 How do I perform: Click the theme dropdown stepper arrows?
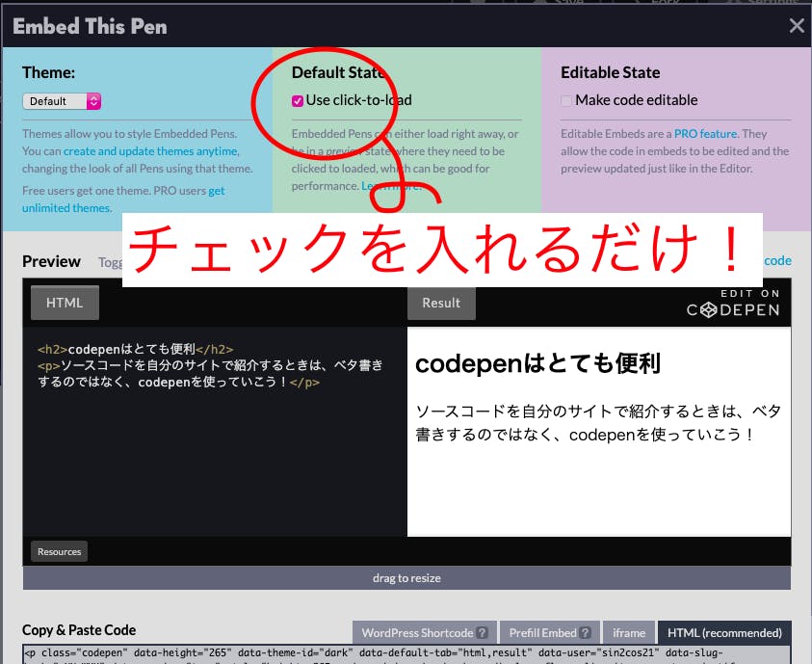point(92,100)
